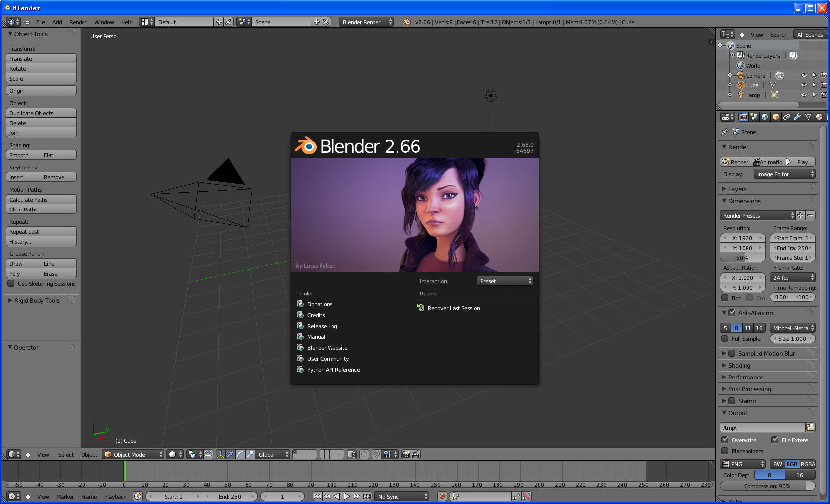Click the Lamp bulb icon in outliner
This screenshot has width=830, height=504.
pos(741,95)
